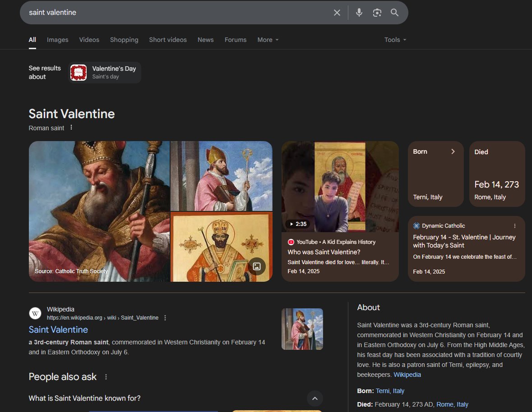Switch to the Videos tab

point(89,40)
